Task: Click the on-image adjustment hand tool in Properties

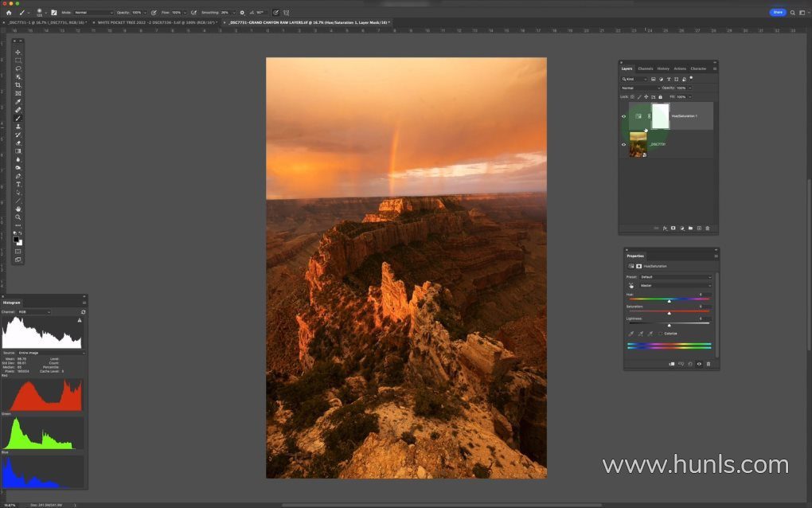Action: [631, 285]
